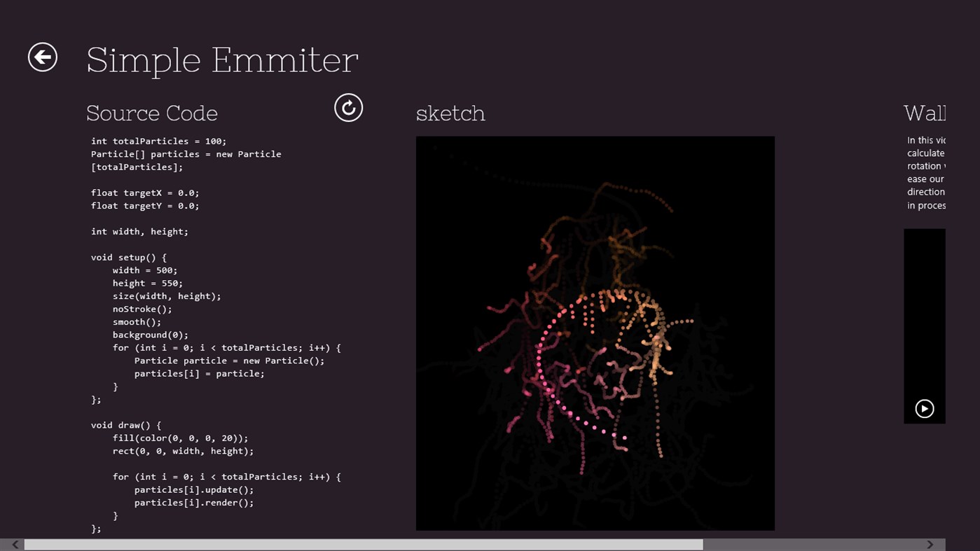The image size is (980, 551).
Task: Click the "float targetX = 0.0;" code line
Action: 145,193
